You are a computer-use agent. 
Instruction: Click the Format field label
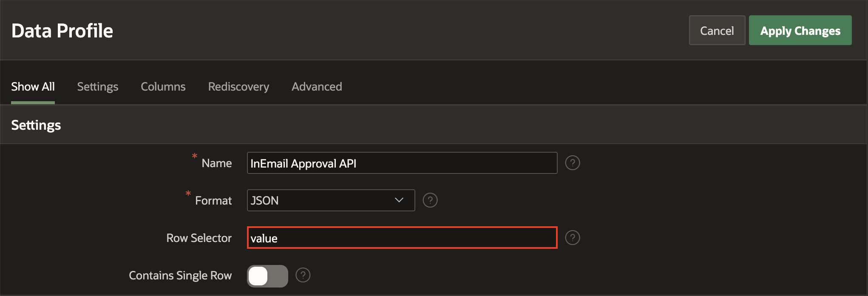coord(213,201)
